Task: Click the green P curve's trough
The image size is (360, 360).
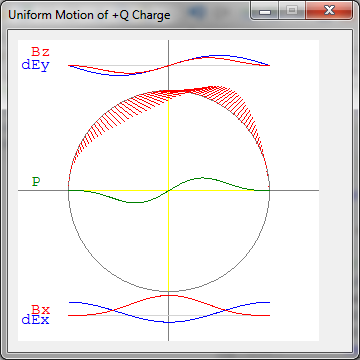Action: point(134,202)
